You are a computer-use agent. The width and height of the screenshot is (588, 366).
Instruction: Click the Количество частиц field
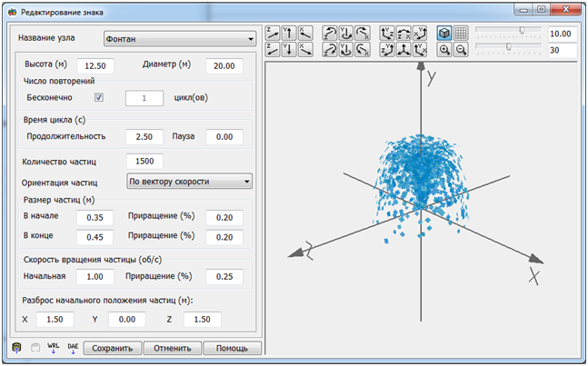click(x=145, y=161)
